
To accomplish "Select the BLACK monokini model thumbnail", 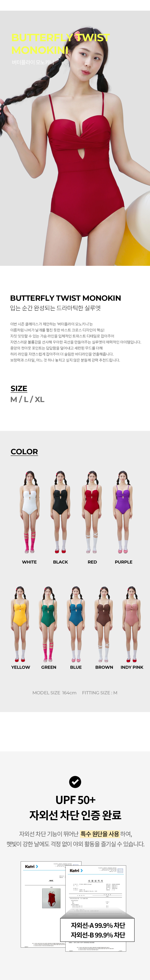I will [x=60, y=512].
